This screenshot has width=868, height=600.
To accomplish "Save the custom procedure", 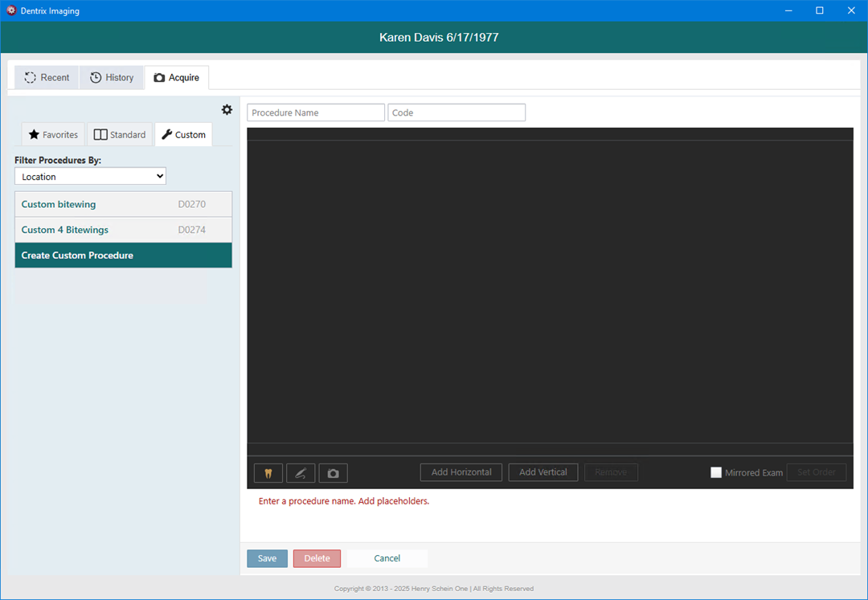I will coord(267,558).
